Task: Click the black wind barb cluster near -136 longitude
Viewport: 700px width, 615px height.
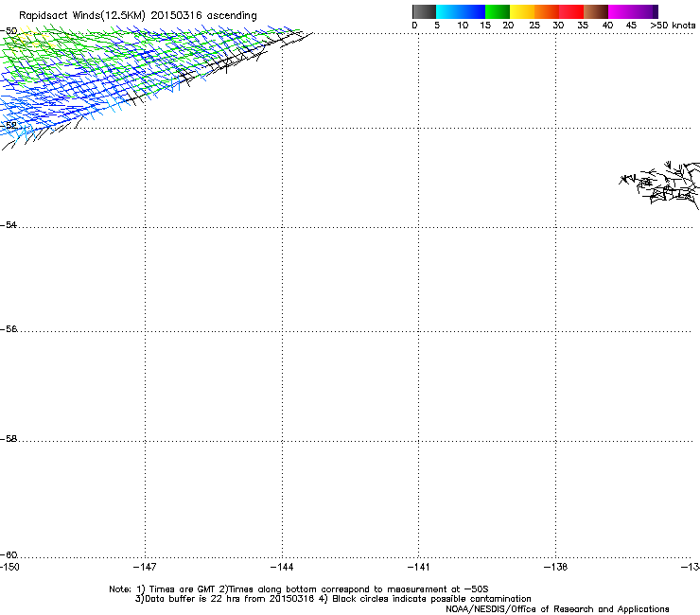Action: click(x=660, y=184)
